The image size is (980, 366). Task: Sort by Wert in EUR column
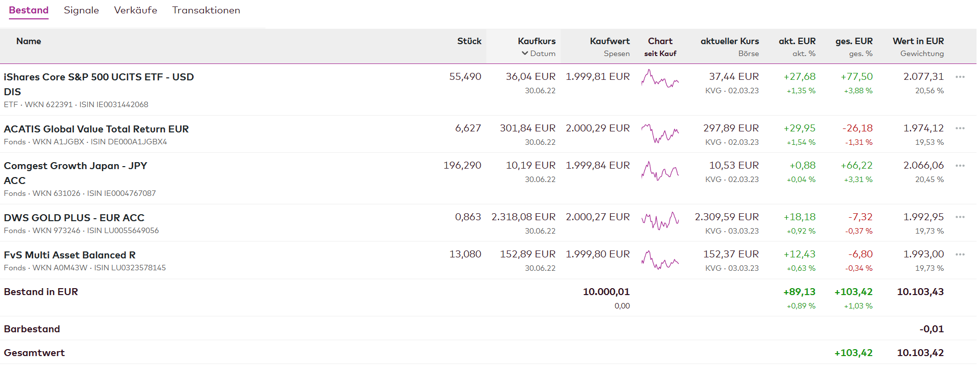[918, 41]
